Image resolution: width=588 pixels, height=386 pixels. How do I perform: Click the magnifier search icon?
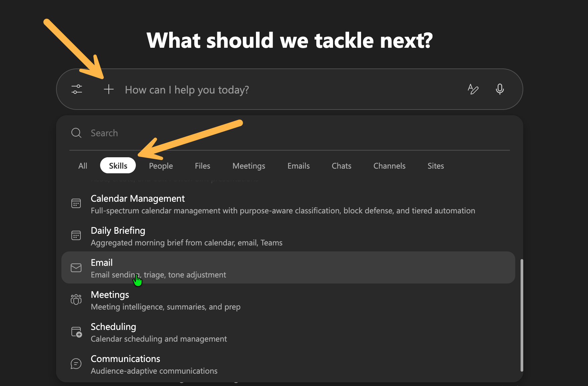(x=76, y=133)
